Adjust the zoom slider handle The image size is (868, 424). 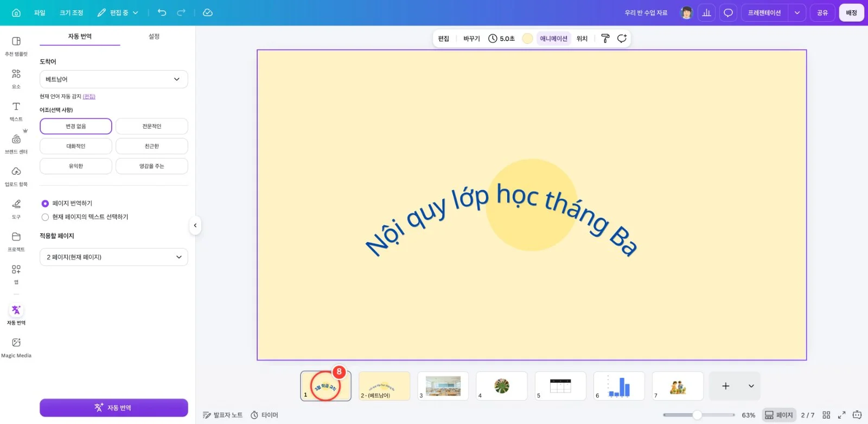click(x=697, y=415)
